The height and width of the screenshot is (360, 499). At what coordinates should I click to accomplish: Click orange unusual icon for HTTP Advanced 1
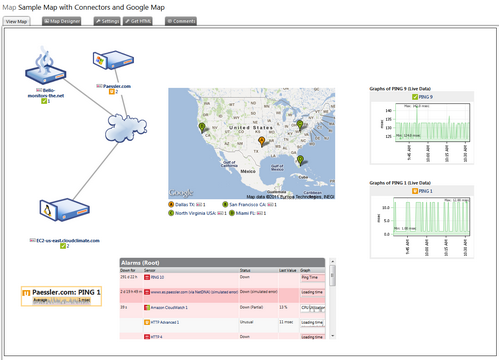tap(147, 323)
